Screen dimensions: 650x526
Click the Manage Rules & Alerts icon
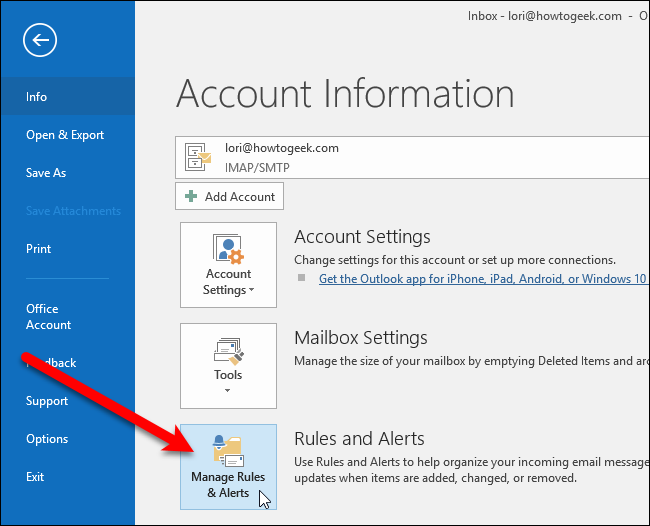pos(228,446)
